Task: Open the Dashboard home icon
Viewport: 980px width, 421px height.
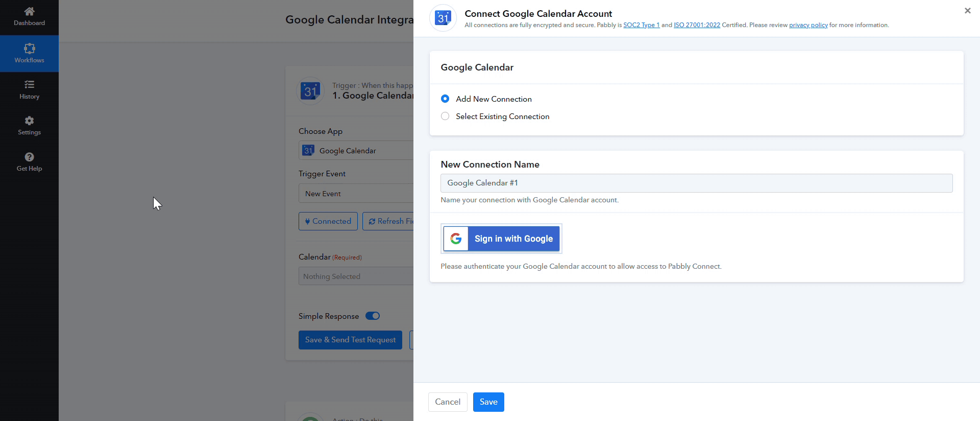Action: 29,12
